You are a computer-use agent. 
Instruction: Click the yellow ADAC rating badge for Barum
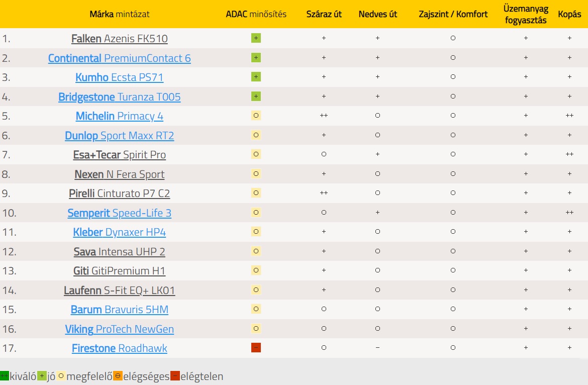256,309
